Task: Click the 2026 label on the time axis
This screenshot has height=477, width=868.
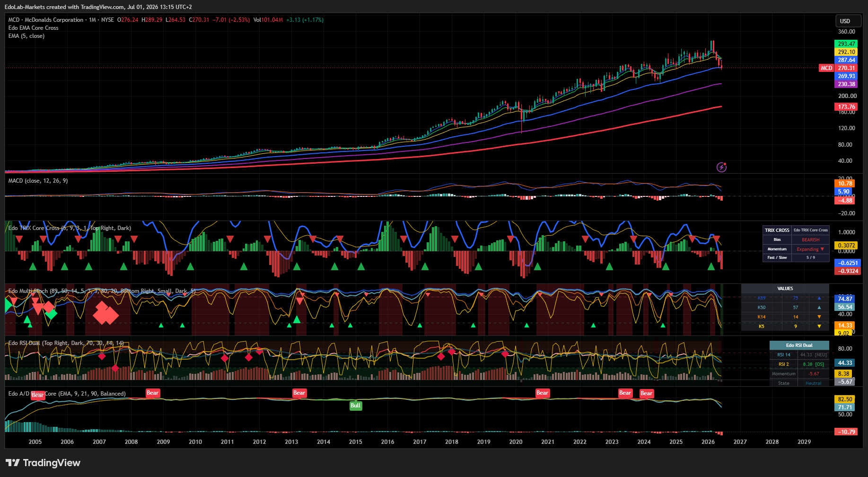Action: click(708, 442)
